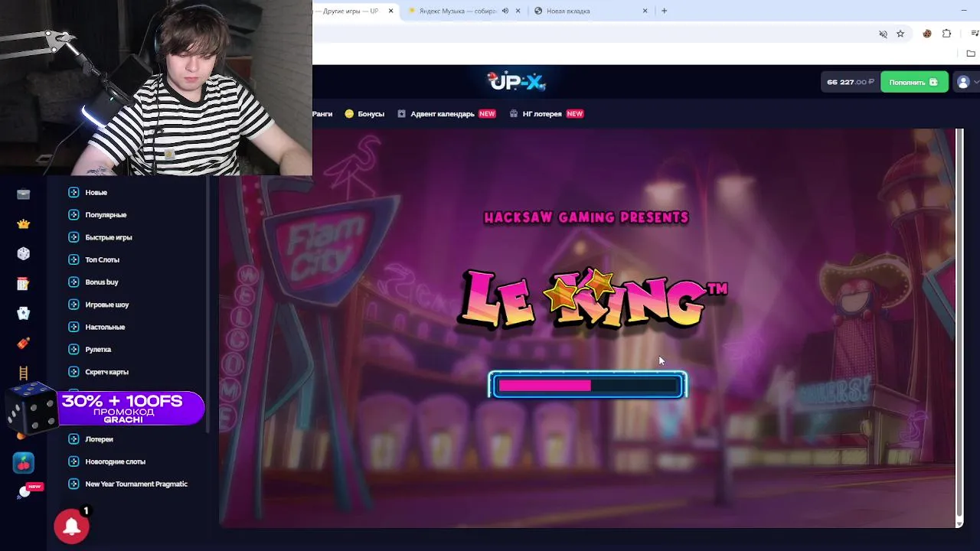Image resolution: width=980 pixels, height=551 pixels.
Task: Open the user profile avatar menu
Action: [x=963, y=82]
